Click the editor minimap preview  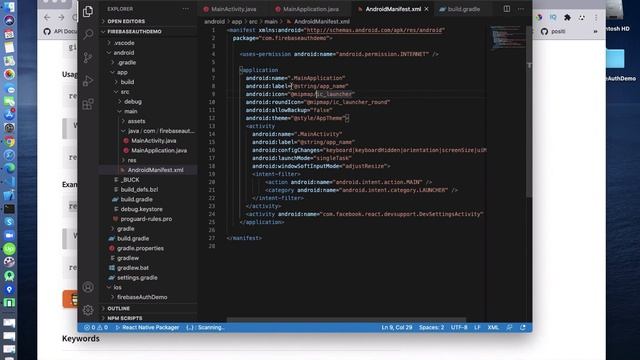[507, 37]
